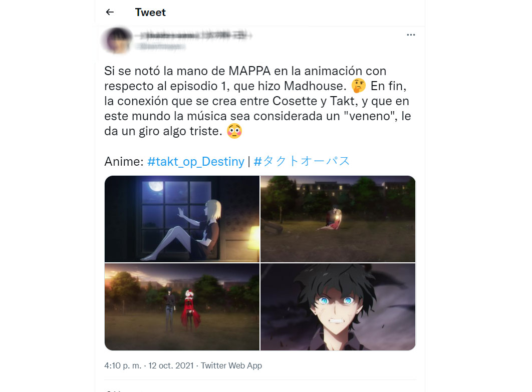Open the three-dot more options menu
532x392 pixels.
pos(411,35)
